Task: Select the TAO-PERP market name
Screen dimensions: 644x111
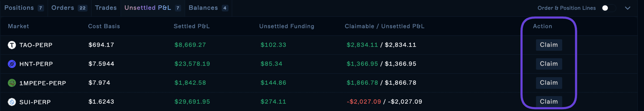Action: (36, 45)
